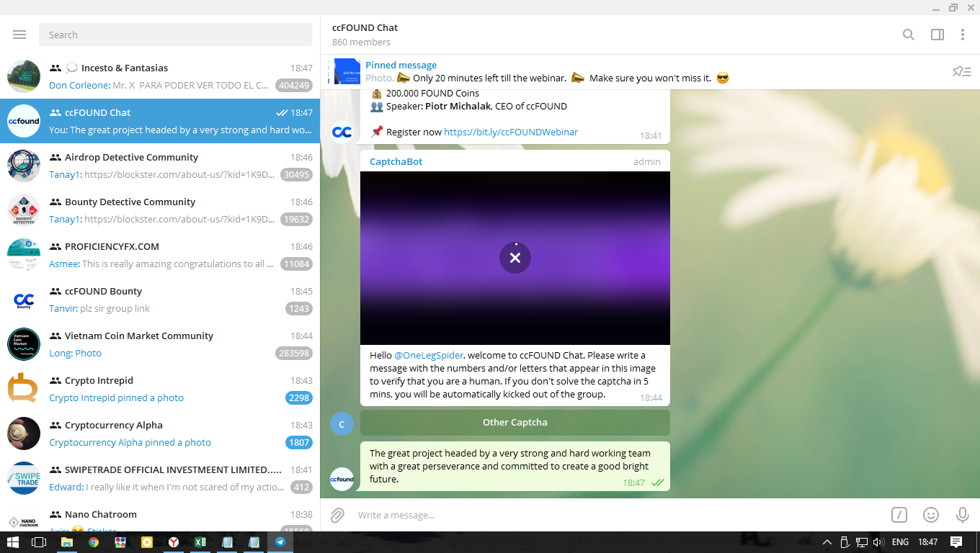Click the Other Captcha button
The height and width of the screenshot is (553, 980).
(515, 423)
